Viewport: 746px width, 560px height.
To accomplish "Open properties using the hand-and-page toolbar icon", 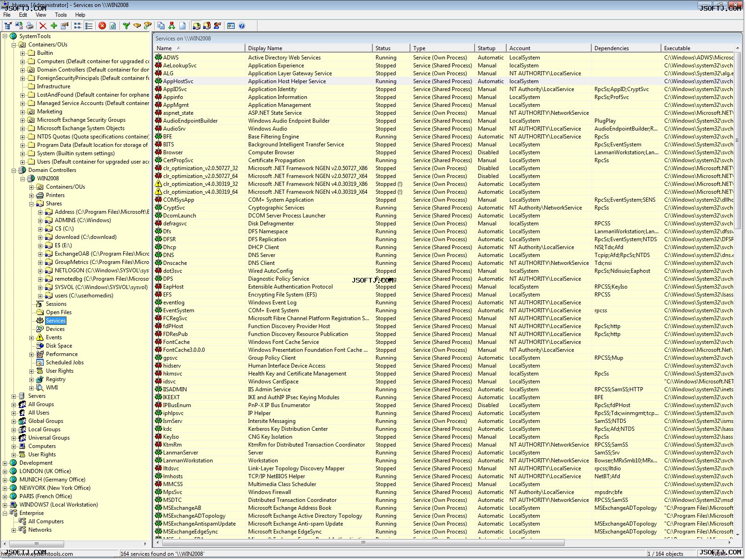I will pos(65,26).
